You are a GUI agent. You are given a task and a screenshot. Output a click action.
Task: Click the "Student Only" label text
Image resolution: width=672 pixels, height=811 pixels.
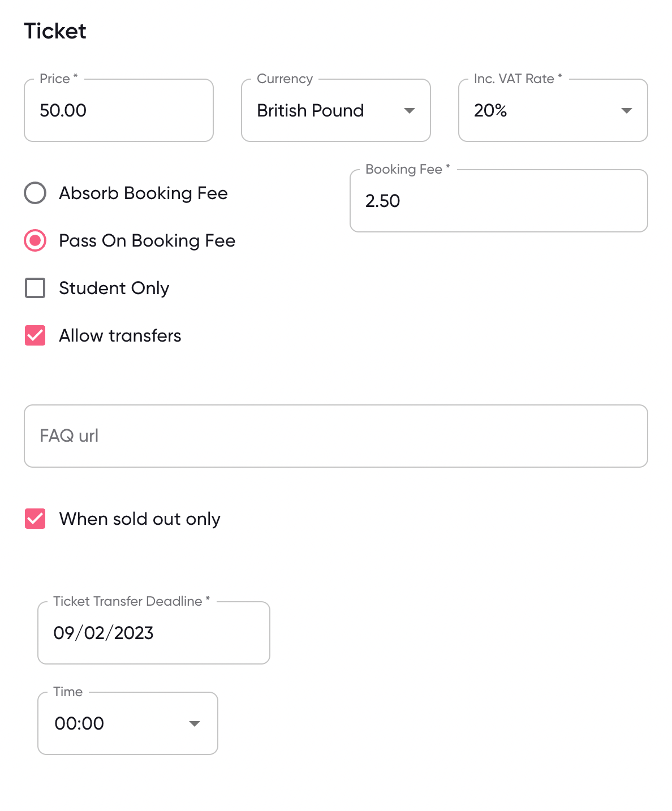click(114, 288)
